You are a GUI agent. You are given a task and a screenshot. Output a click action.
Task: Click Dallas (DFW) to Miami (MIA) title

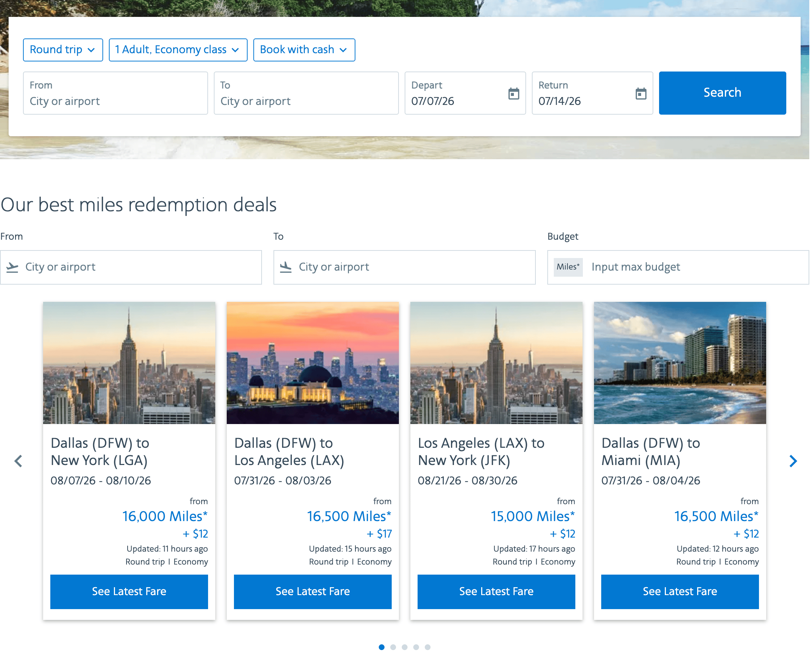pyautogui.click(x=651, y=452)
